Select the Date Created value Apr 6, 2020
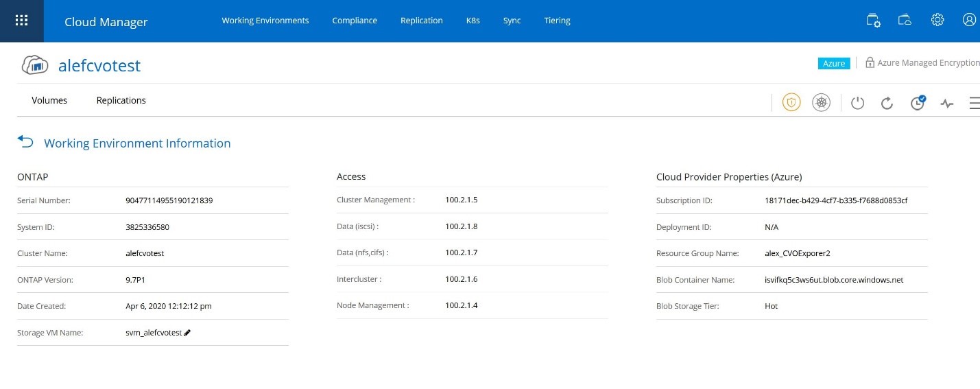This screenshot has height=389, width=980. [x=169, y=306]
